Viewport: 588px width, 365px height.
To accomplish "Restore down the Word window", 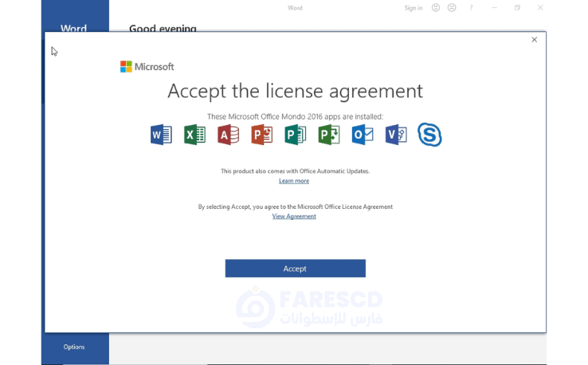I will (517, 7).
